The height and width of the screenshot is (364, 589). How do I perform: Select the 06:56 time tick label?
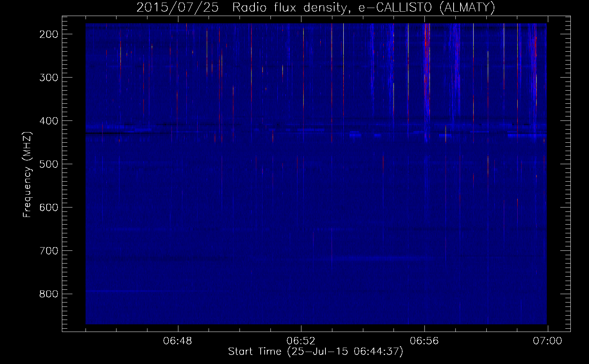(424, 341)
